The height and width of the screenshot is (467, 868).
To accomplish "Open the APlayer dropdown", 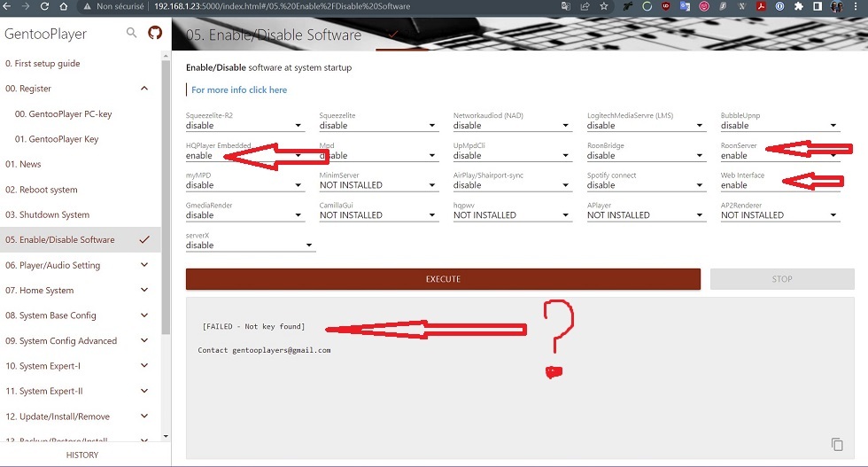I will [647, 215].
